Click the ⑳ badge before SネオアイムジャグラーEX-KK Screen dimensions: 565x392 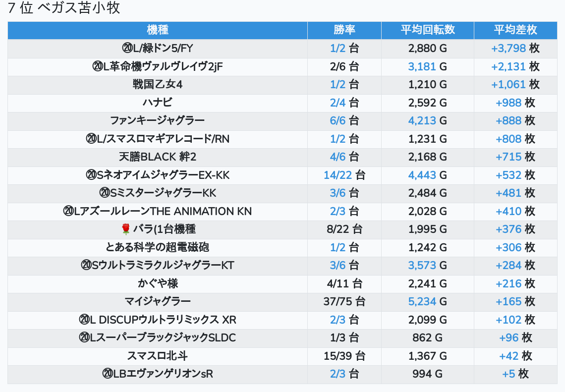pyautogui.click(x=91, y=175)
